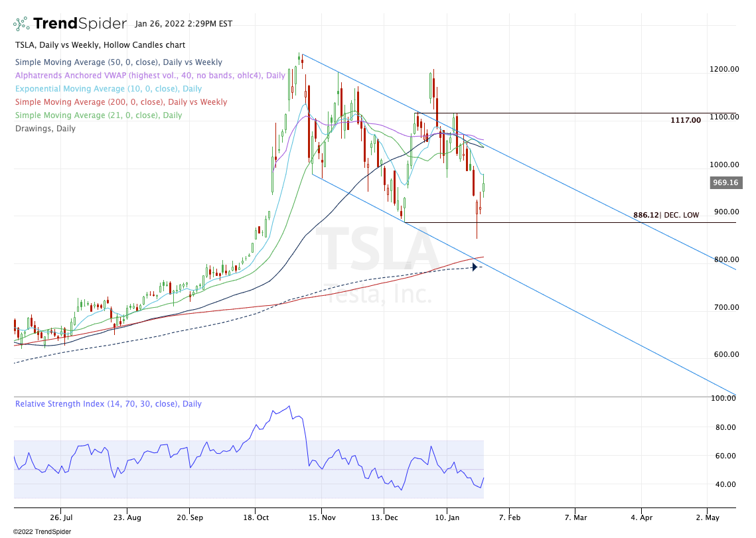Click the 13. Dec date axis label
Viewport: 756px width, 538px height.
[x=384, y=517]
